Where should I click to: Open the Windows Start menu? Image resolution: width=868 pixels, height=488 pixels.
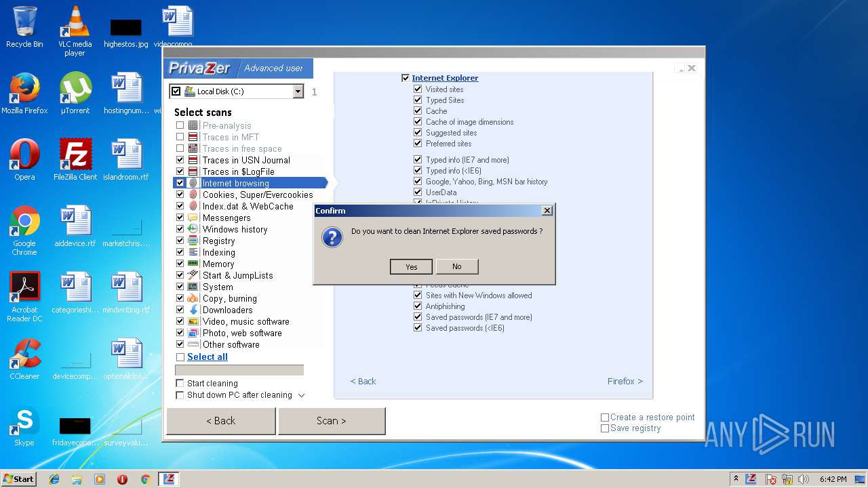pyautogui.click(x=19, y=479)
